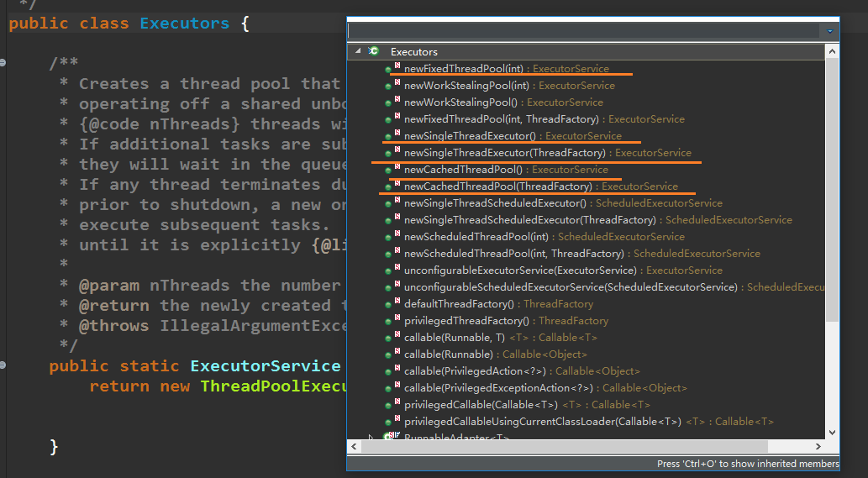Viewport: 868px width, 478px height.
Task: Click icon of newCachedThreadPool(ThreadFactory)
Action: coord(392,186)
